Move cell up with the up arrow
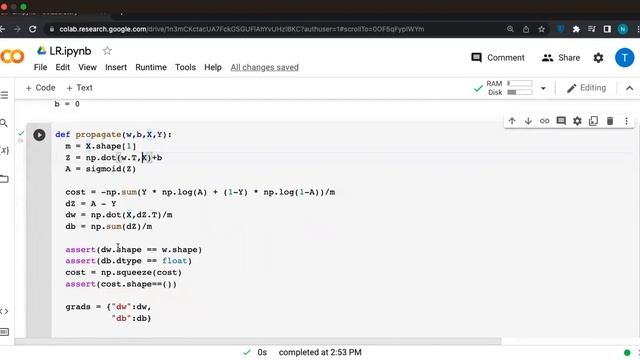The image size is (640, 360). click(512, 121)
